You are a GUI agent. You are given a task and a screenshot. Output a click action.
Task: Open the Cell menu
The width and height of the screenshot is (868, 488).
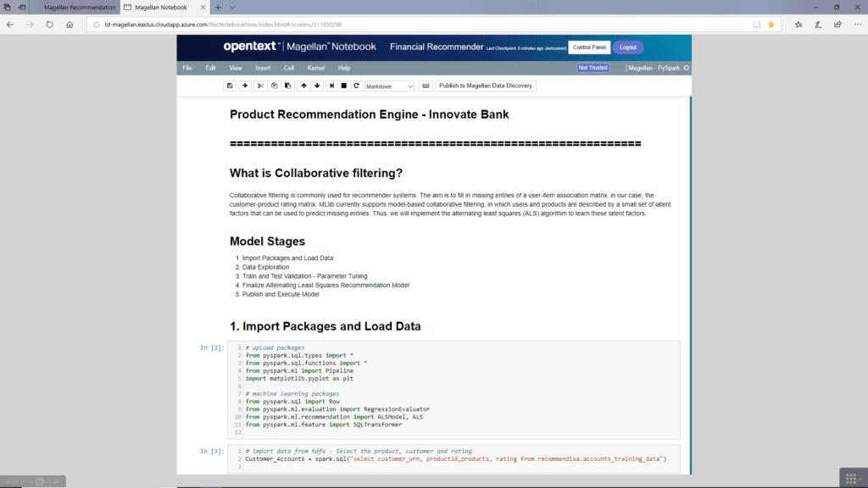point(289,68)
